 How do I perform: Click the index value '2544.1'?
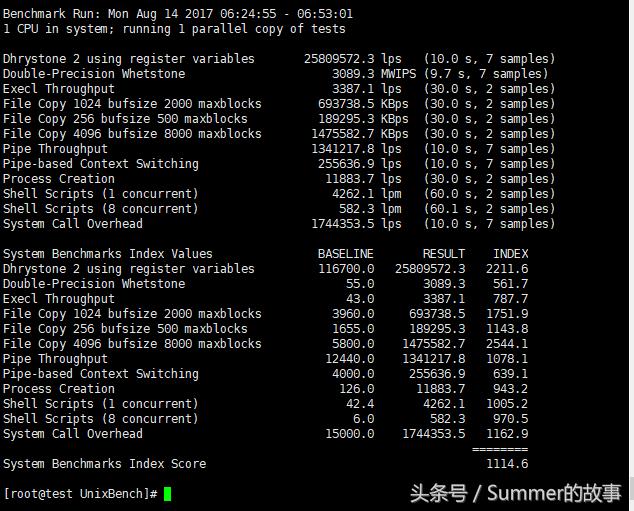pyautogui.click(x=507, y=344)
